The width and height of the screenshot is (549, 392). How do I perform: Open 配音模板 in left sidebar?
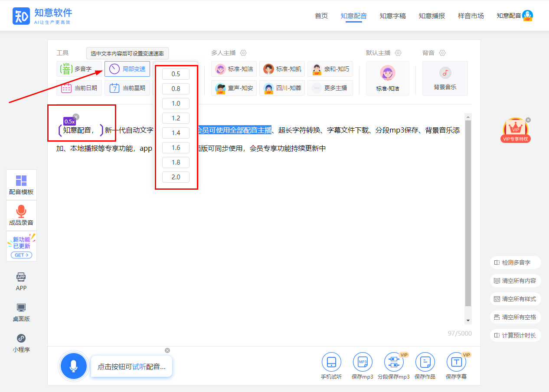(x=21, y=185)
